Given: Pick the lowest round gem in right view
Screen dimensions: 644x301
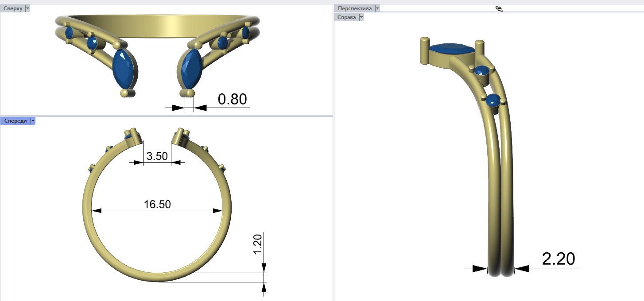Looking at the screenshot, I should click(x=493, y=101).
